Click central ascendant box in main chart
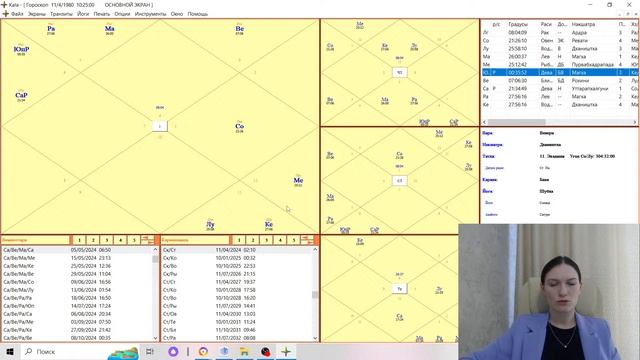Viewport: 640px width, 360px height. click(160, 126)
